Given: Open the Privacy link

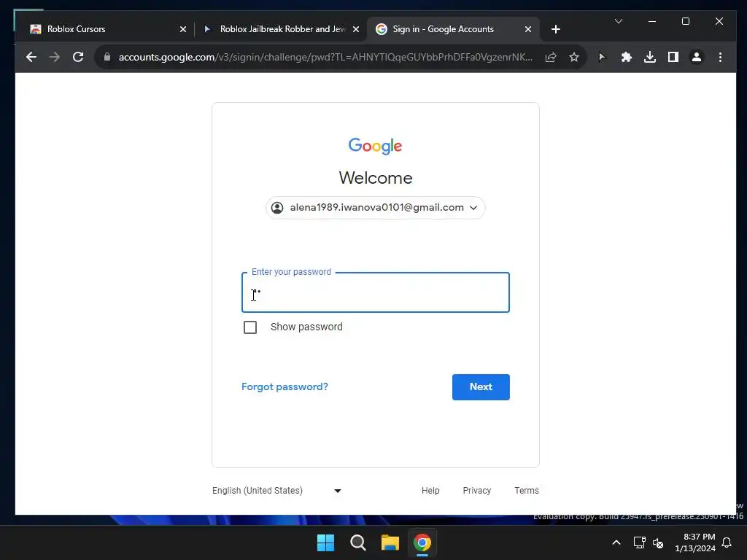Looking at the screenshot, I should point(477,491).
